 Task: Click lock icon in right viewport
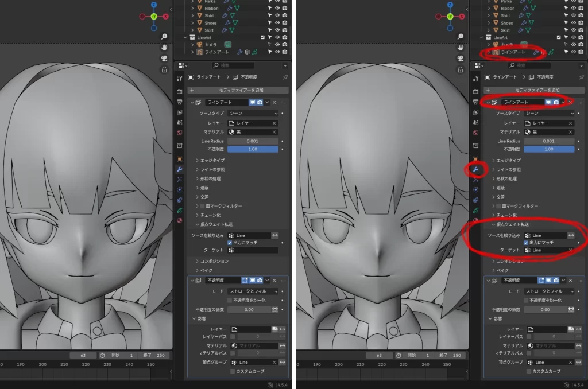point(460,69)
